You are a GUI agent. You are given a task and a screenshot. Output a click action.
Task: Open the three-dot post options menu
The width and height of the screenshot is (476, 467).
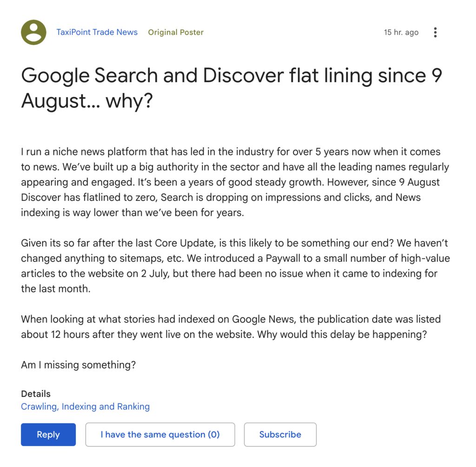tap(435, 32)
